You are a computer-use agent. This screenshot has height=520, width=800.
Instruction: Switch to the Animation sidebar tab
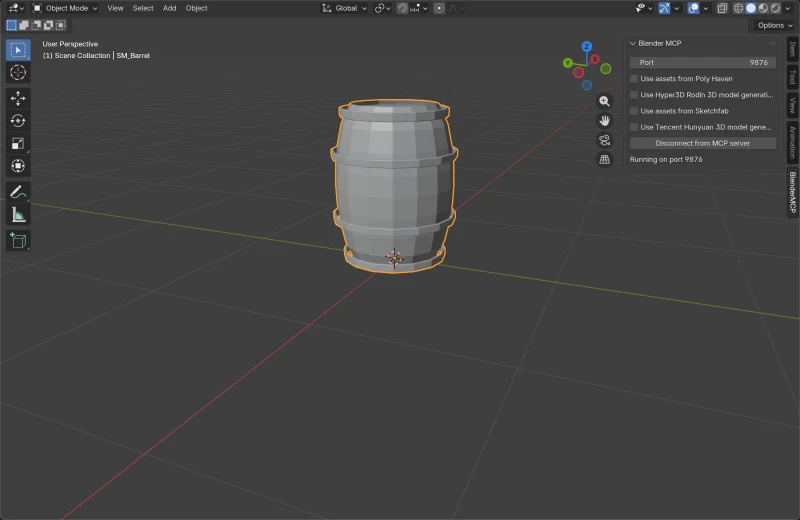pos(792,142)
